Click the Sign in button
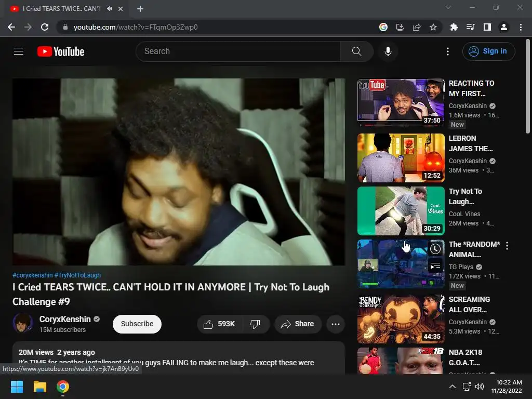This screenshot has height=399, width=532. tap(488, 51)
